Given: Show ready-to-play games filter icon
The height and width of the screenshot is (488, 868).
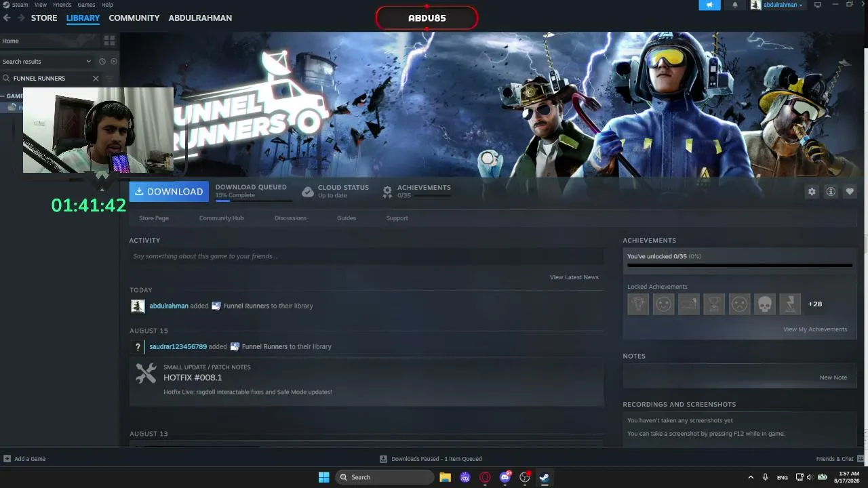Looking at the screenshot, I should tap(114, 61).
